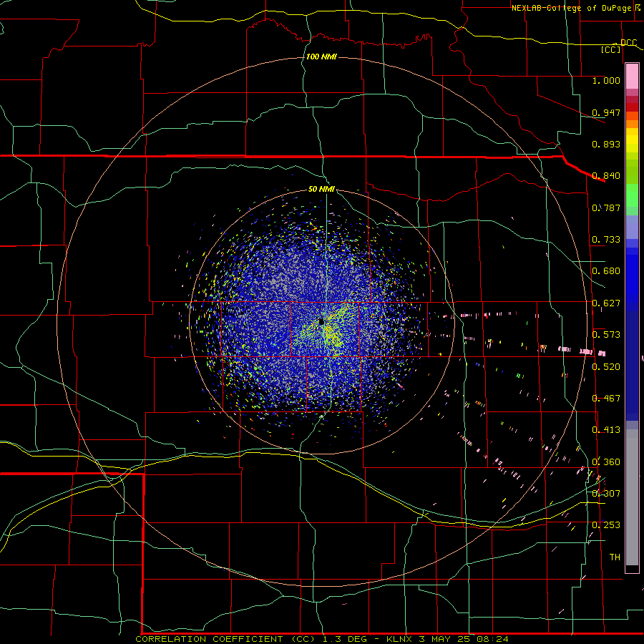The width and height of the screenshot is (644, 644).
Task: Click the 08:24 timestamp text
Action: (x=493, y=639)
